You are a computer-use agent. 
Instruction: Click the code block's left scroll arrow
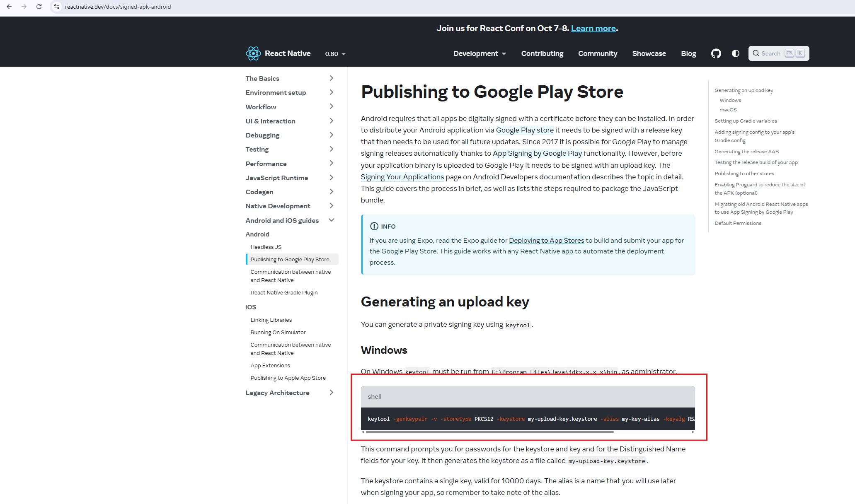[363, 432]
